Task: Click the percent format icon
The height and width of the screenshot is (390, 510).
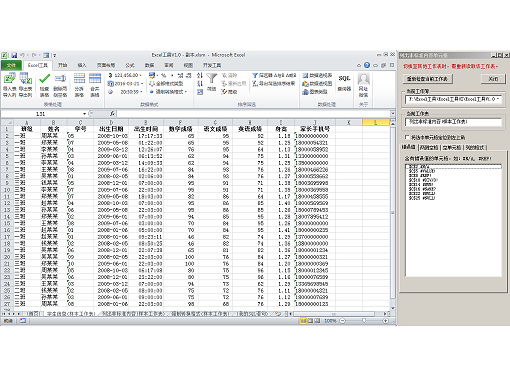Action: 164,75
